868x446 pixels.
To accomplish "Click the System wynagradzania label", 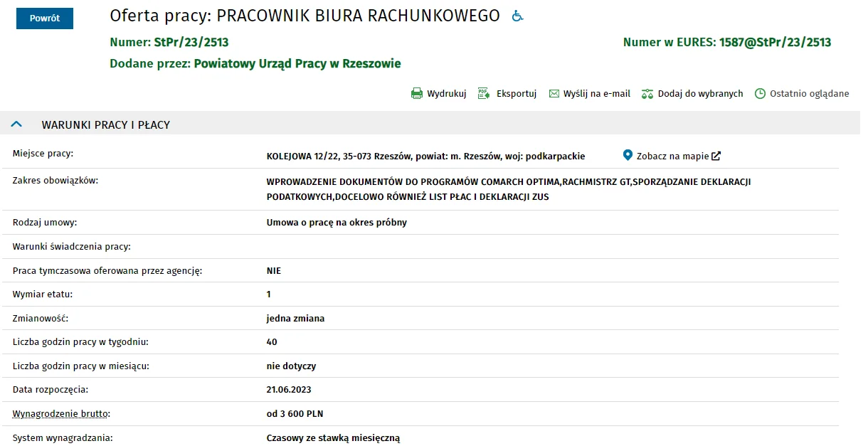I will point(63,438).
